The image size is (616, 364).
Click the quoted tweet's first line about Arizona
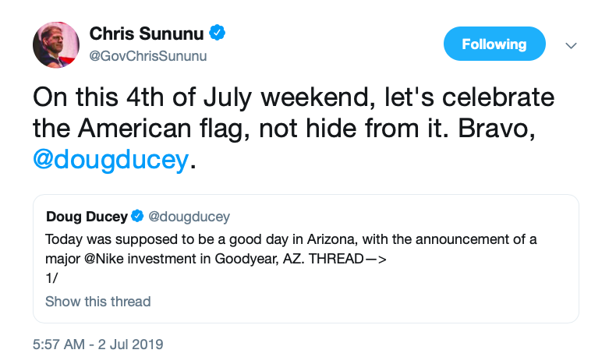pyautogui.click(x=291, y=239)
